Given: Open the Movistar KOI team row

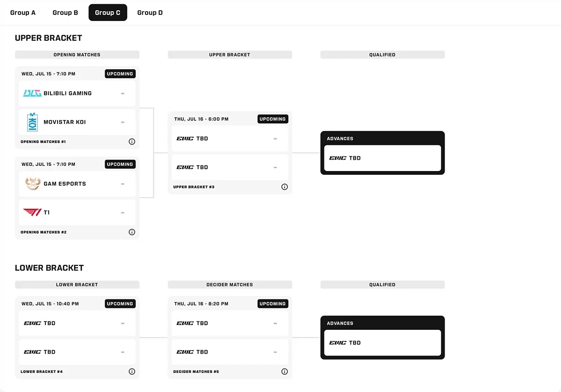Looking at the screenshot, I should point(77,122).
